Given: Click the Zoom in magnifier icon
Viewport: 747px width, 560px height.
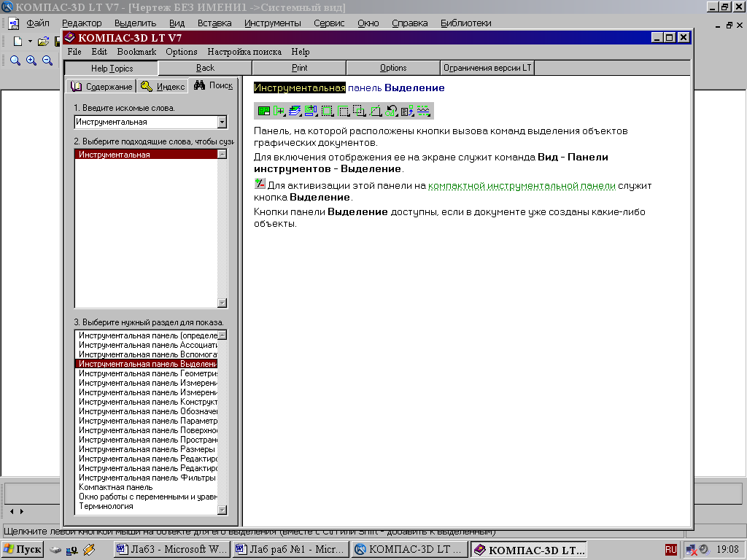Looking at the screenshot, I should [x=31, y=61].
